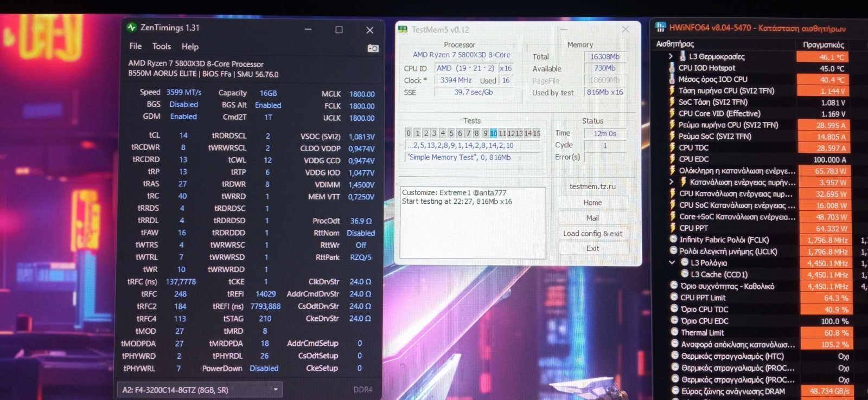Click the Home button in TestMem5
Screen dimensions: 868x400
tap(592, 203)
